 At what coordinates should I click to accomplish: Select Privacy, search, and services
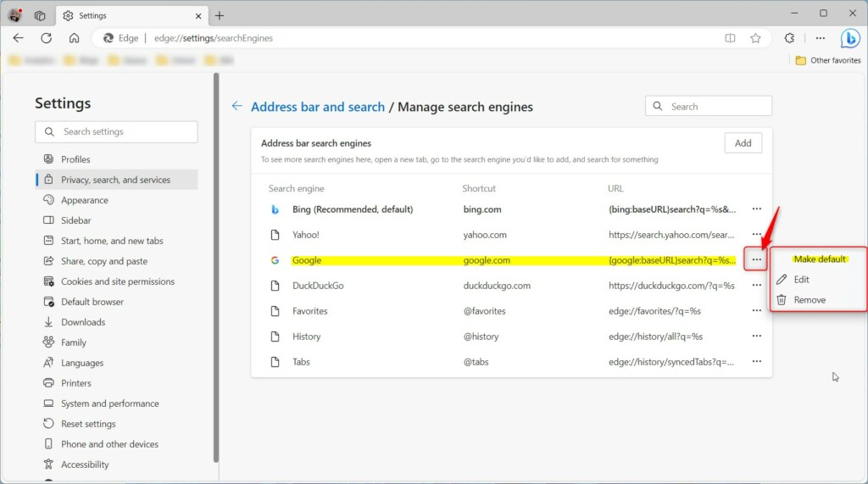116,180
